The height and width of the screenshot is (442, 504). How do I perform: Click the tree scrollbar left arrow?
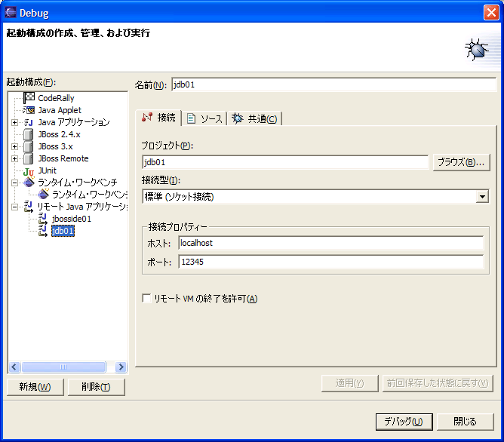pos(14,367)
